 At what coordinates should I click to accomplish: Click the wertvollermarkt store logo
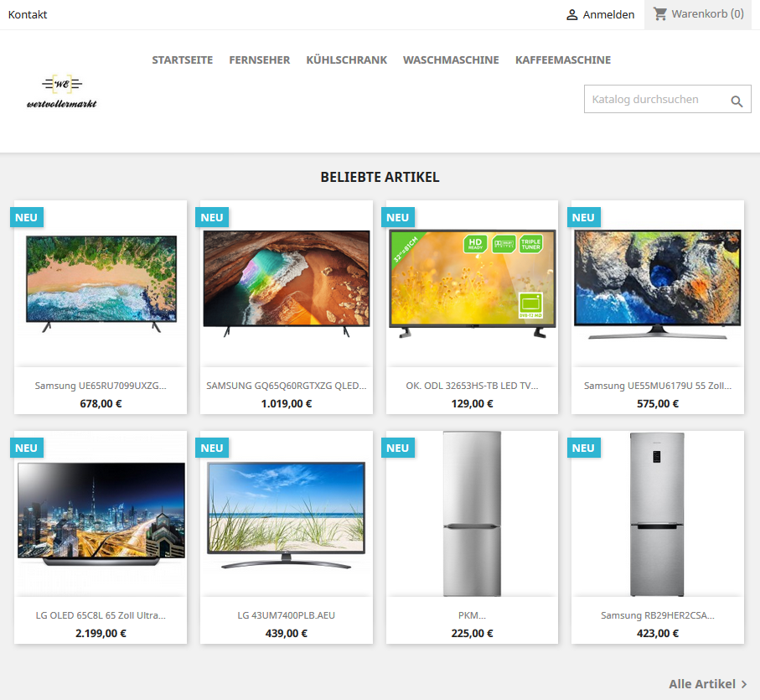62,91
